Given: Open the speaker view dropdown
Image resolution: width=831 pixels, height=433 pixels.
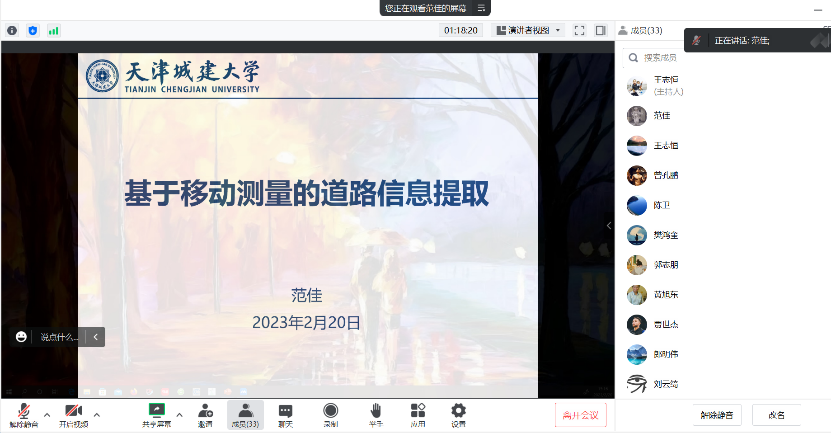Looking at the screenshot, I should point(528,31).
